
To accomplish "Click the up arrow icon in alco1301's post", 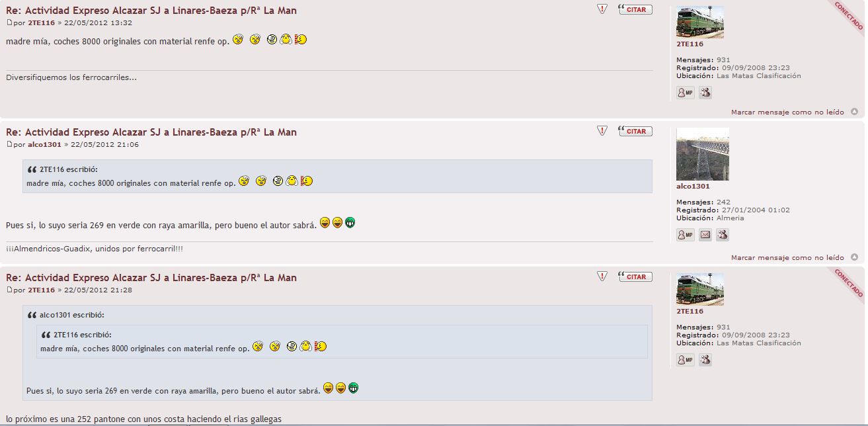I will click(854, 257).
